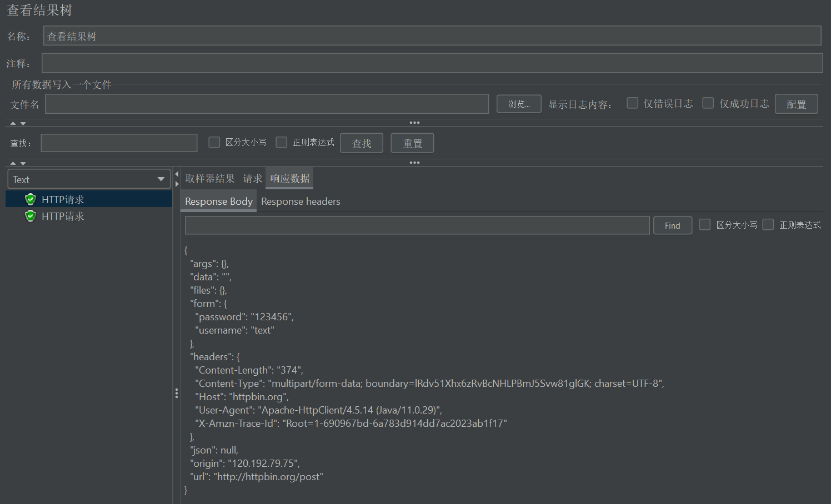
Task: Click the 显示日志内容 label
Action: (580, 104)
